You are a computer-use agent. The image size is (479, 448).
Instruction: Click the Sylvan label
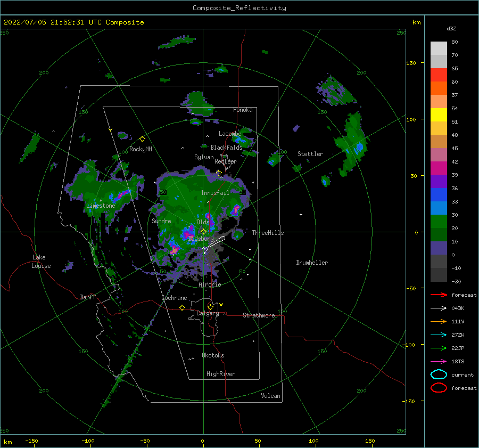click(x=204, y=157)
